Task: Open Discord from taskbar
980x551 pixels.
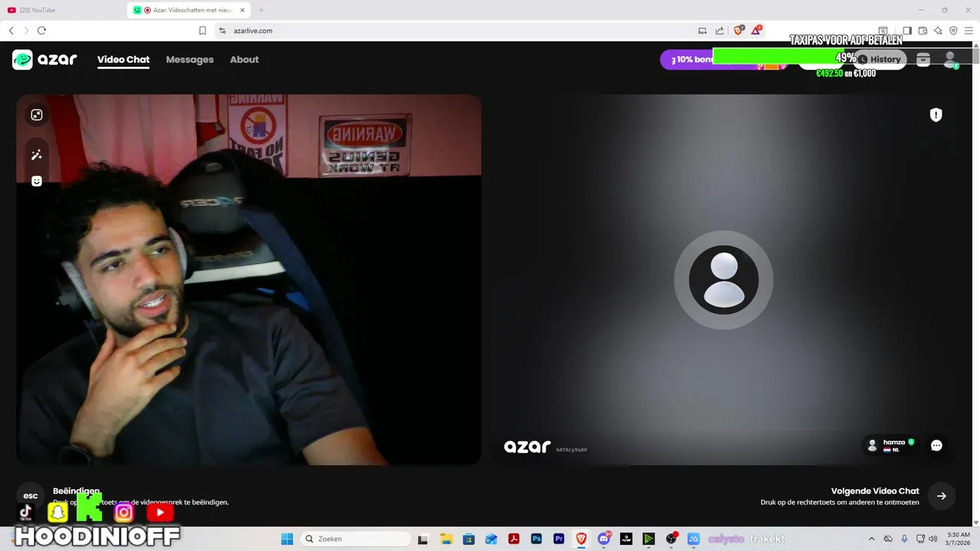Action: 604,539
